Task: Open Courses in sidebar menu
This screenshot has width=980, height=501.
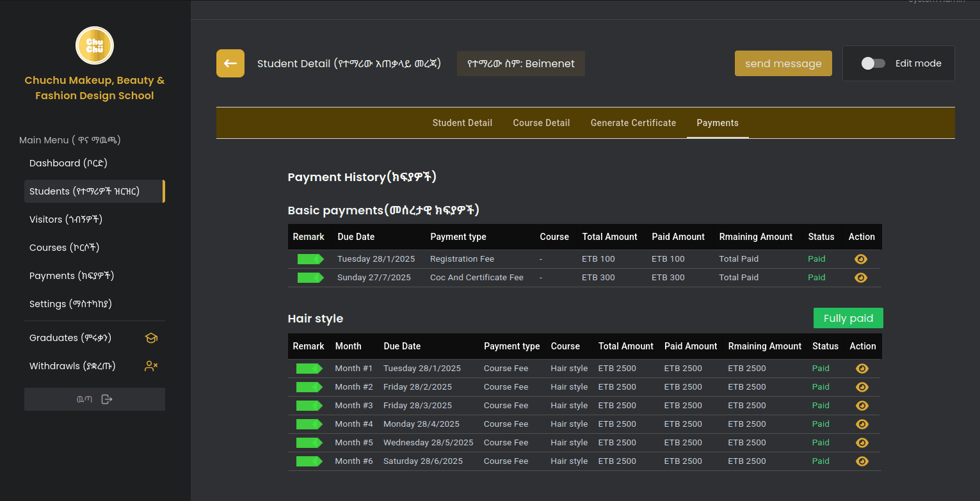Action: [95, 248]
